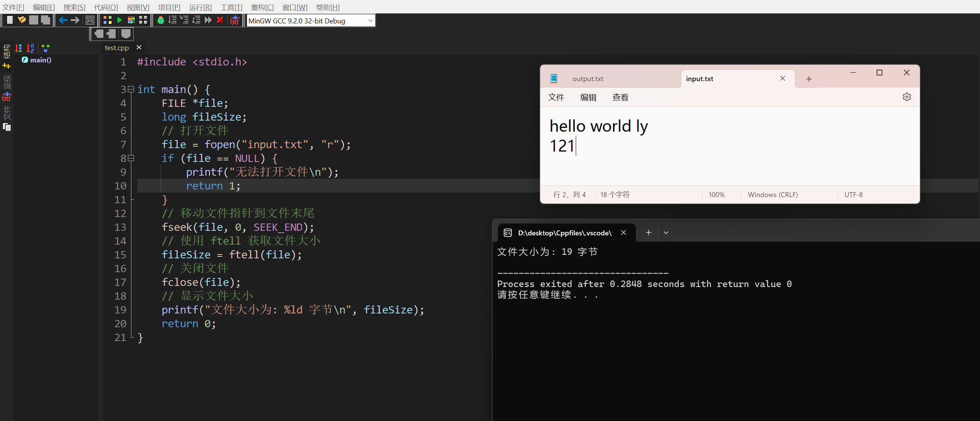Click the Save file toolbar icon

click(x=34, y=20)
